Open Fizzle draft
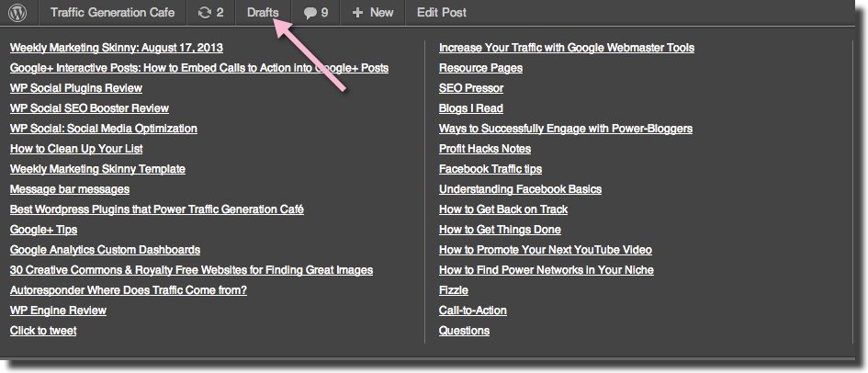868x373 pixels. point(454,290)
